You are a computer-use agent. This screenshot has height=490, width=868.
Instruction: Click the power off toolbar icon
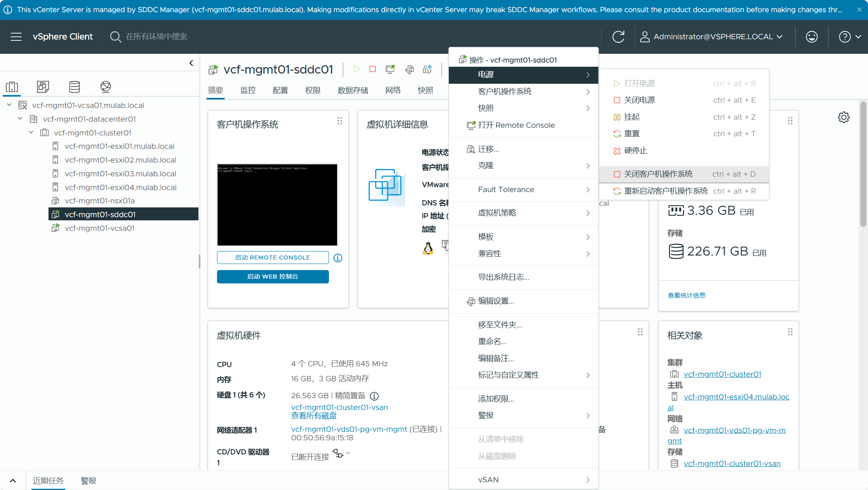coord(373,69)
